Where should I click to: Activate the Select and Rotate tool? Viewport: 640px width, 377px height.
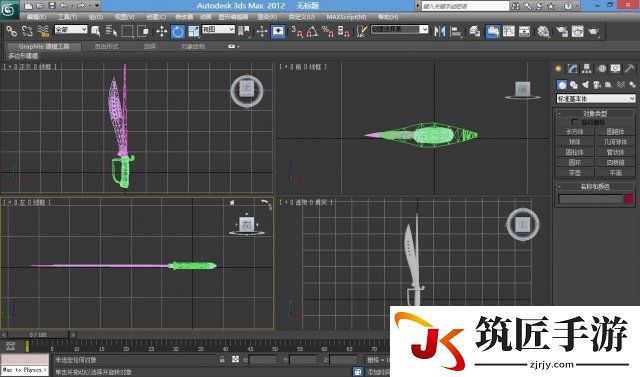[x=178, y=31]
